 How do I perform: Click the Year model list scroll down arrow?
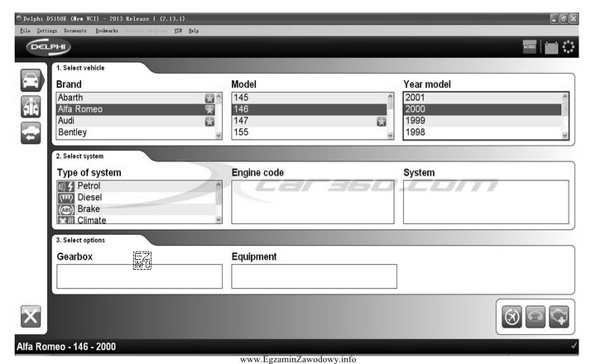tap(565, 136)
